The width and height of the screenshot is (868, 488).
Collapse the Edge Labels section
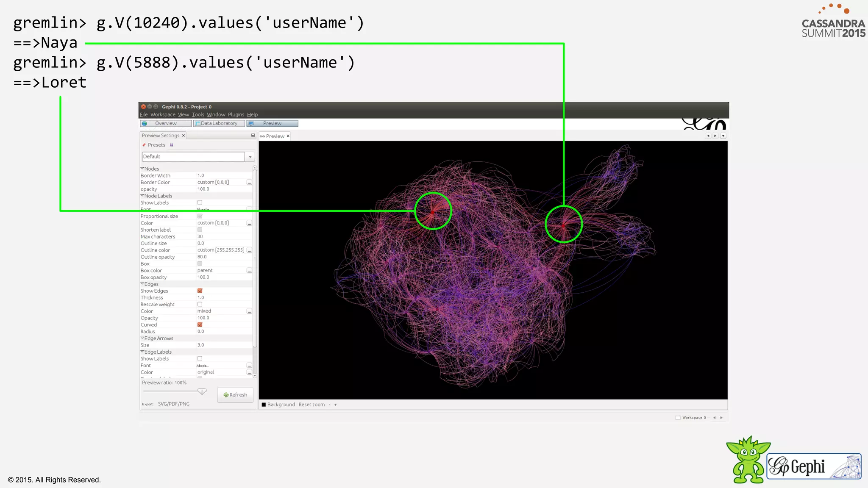click(x=142, y=352)
